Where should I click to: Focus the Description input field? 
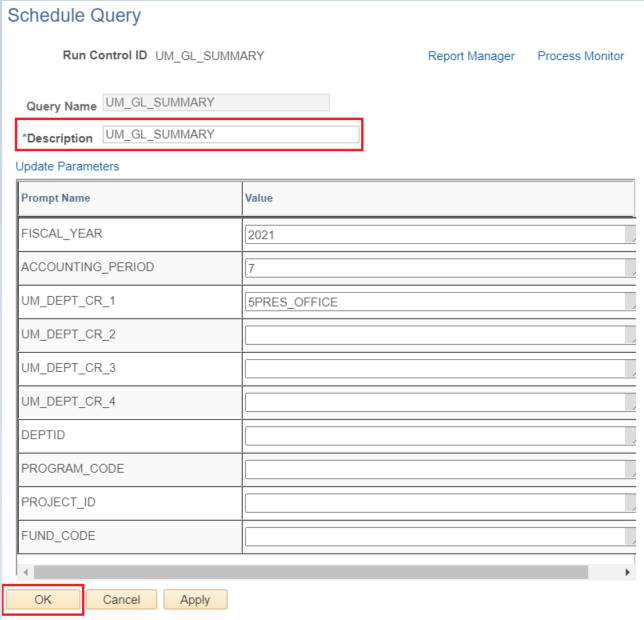pos(231,134)
